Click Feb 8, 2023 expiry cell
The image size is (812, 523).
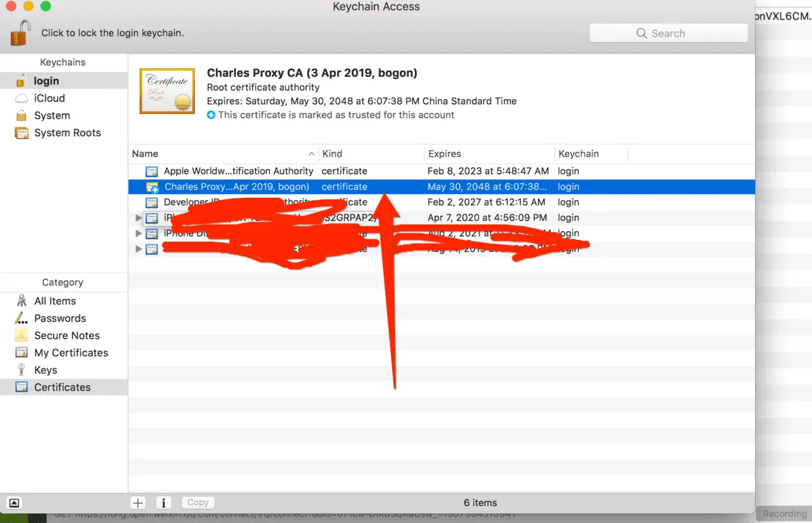tap(489, 171)
